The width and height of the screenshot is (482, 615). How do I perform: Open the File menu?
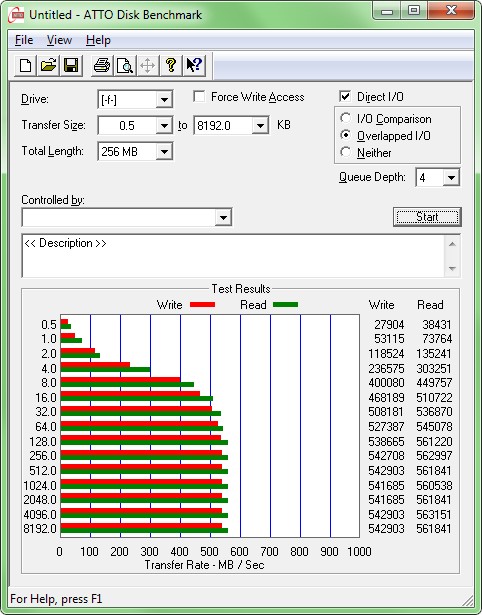24,40
